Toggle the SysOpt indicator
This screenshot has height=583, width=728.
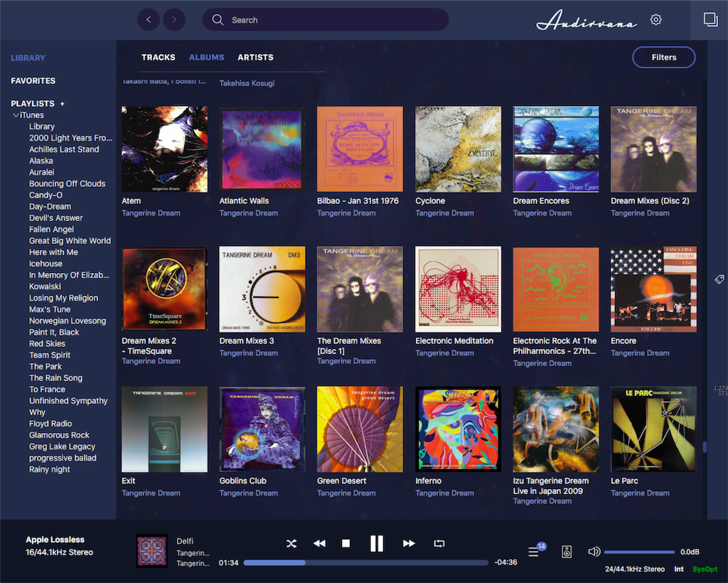pos(705,569)
